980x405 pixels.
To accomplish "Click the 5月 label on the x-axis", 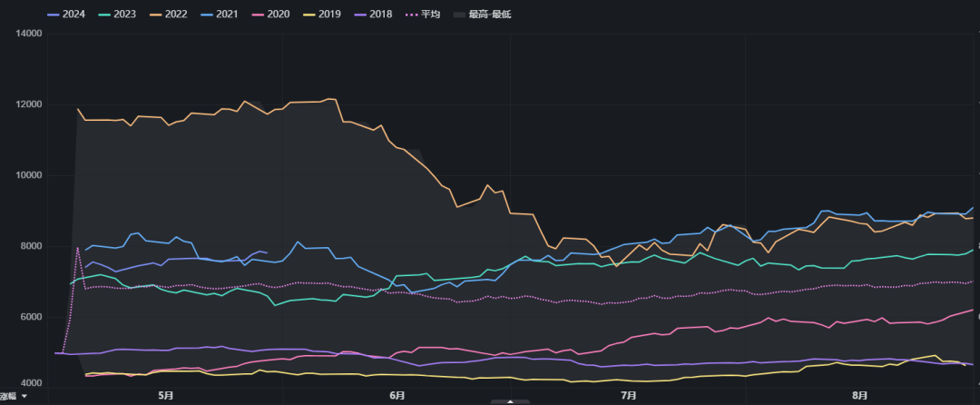I will [165, 395].
